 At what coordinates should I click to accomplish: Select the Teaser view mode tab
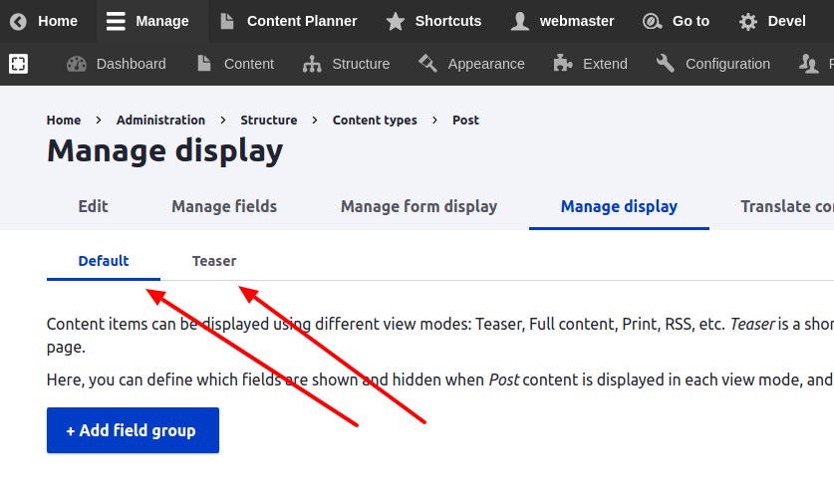(214, 261)
